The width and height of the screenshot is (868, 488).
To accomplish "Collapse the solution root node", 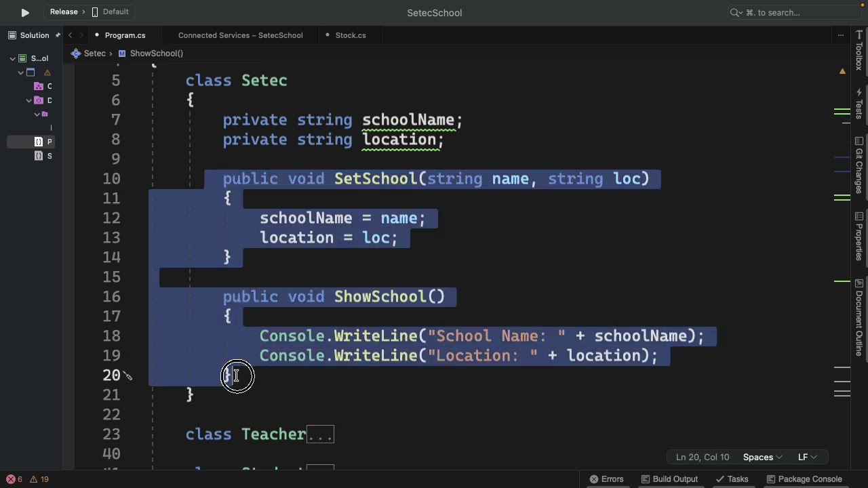I will click(x=12, y=58).
